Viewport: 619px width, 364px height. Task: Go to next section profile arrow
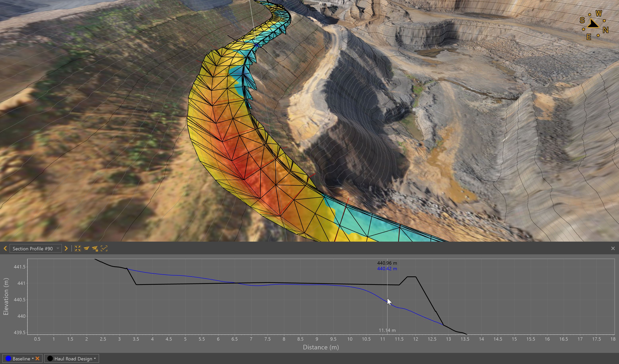point(66,248)
